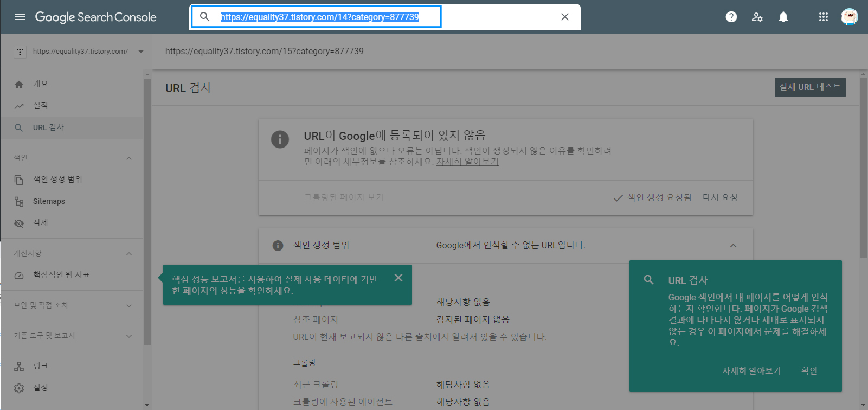Click 자세히 알아보기 in URL 검사 popup

click(751, 371)
